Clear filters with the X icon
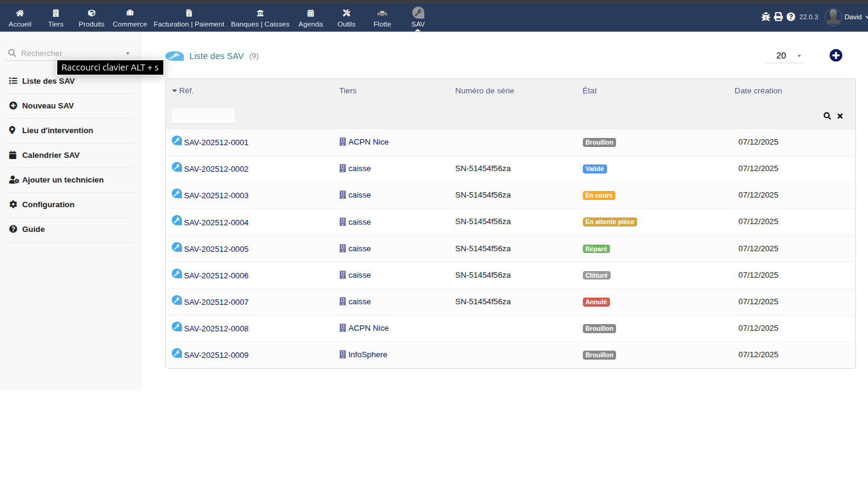868x497 pixels. 840,116
